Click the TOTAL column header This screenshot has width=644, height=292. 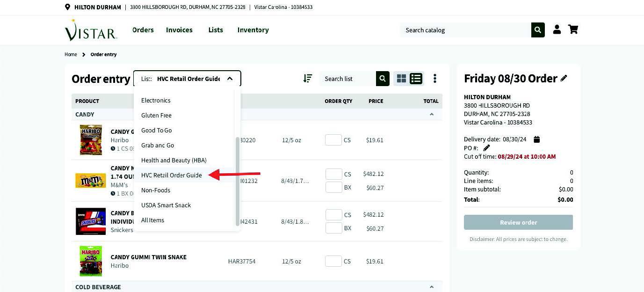(431, 101)
